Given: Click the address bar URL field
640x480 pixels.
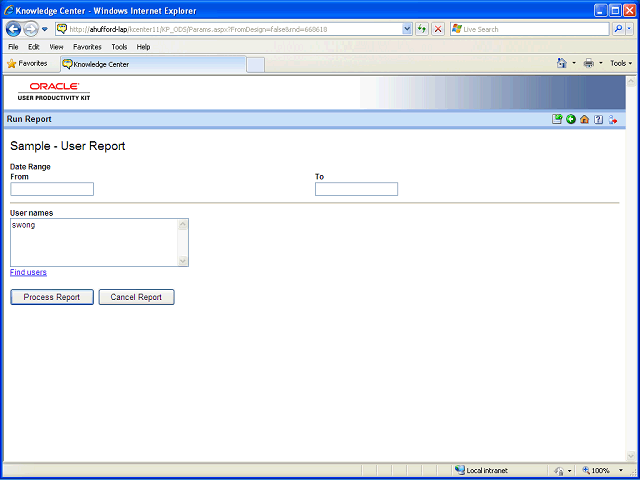Looking at the screenshot, I should coord(233,29).
